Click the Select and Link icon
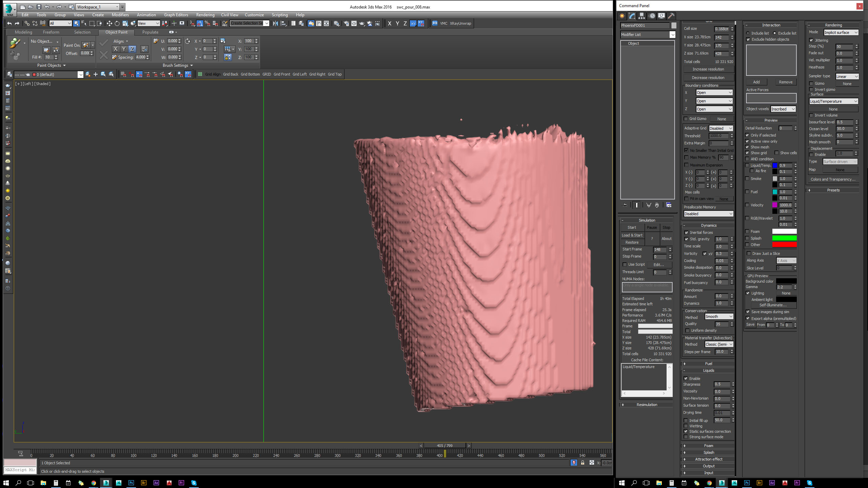 [x=27, y=23]
